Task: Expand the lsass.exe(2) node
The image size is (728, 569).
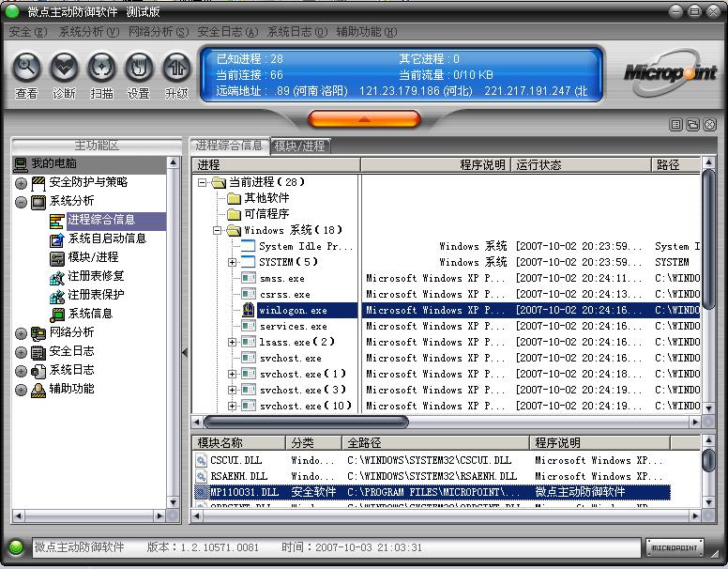Action: [232, 342]
